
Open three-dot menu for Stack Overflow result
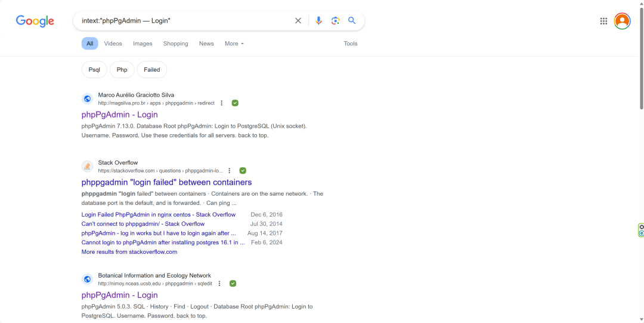pos(230,171)
